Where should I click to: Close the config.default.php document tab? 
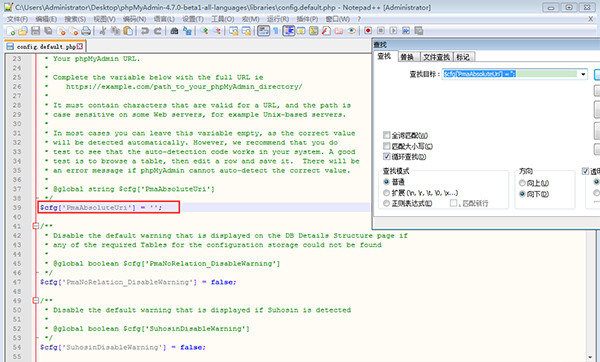click(80, 46)
